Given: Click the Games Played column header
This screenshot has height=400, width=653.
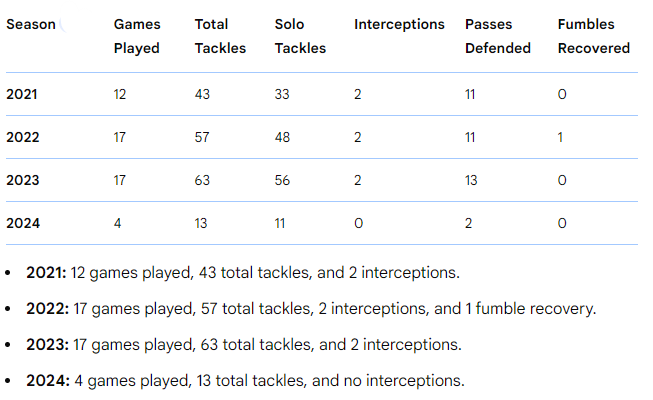Looking at the screenshot, I should [x=136, y=36].
